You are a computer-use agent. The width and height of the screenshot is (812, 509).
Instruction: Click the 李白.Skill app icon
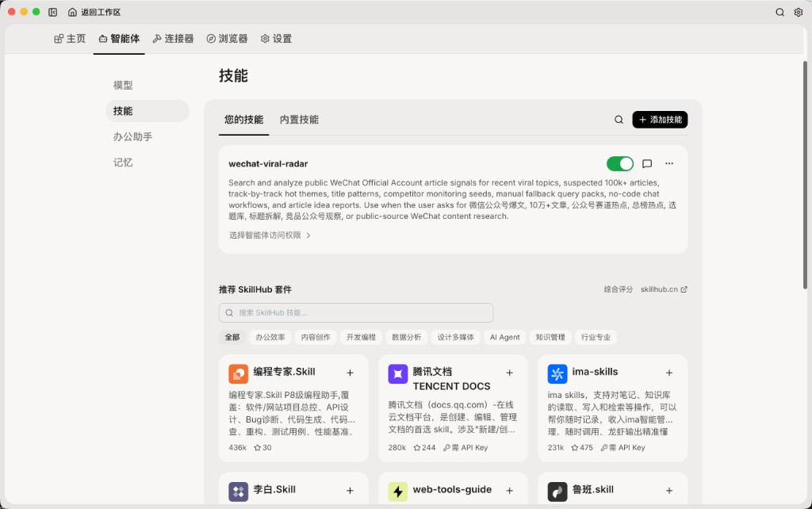point(238,492)
